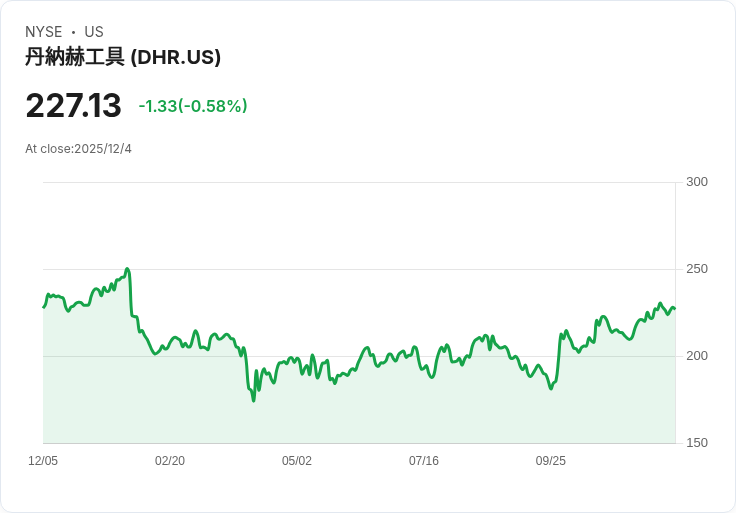
Task: Click the NYSE exchange label
Action: [44, 32]
